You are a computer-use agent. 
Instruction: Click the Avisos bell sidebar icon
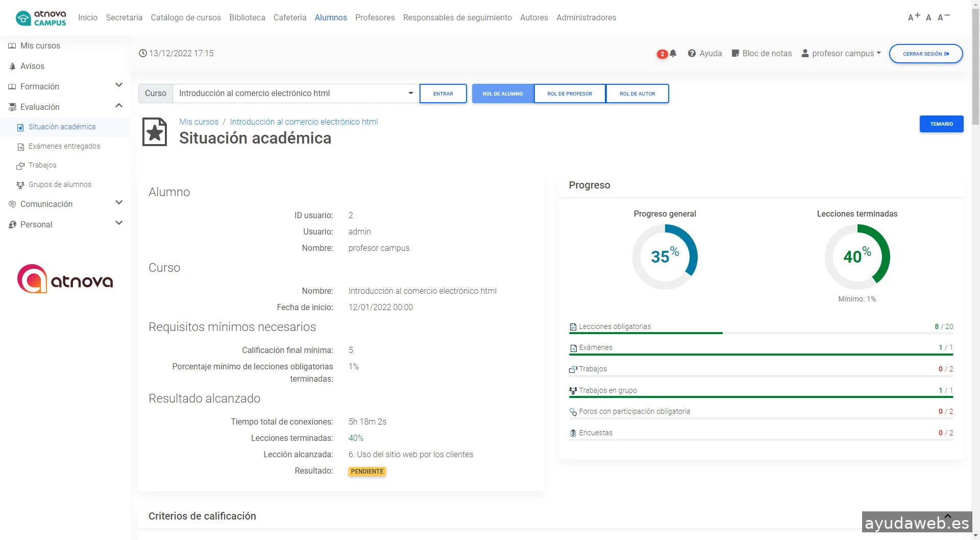(x=12, y=66)
